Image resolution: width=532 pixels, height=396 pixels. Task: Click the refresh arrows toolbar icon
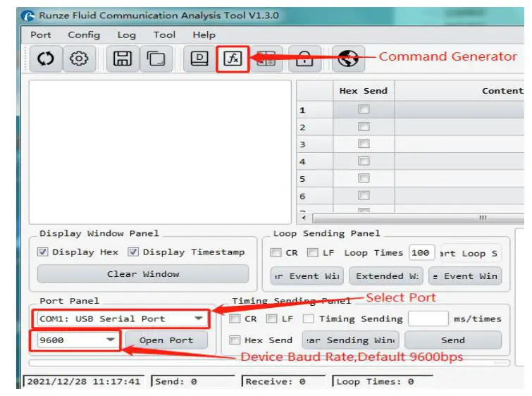(46, 58)
